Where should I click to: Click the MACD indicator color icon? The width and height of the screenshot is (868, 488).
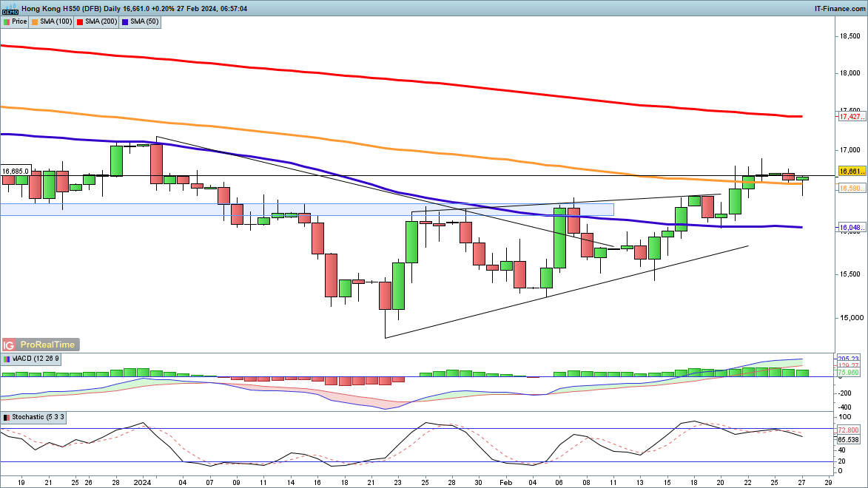tap(6, 359)
